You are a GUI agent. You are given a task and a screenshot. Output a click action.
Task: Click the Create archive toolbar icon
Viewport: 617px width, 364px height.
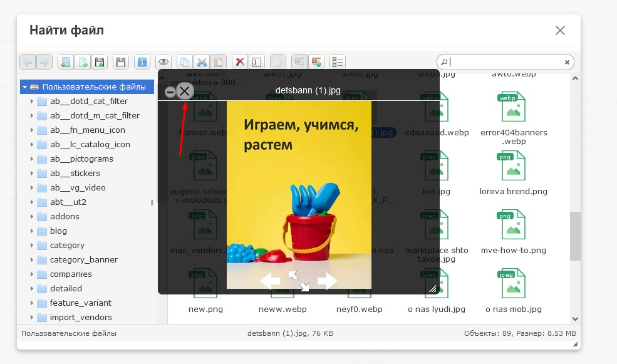[x=316, y=62]
